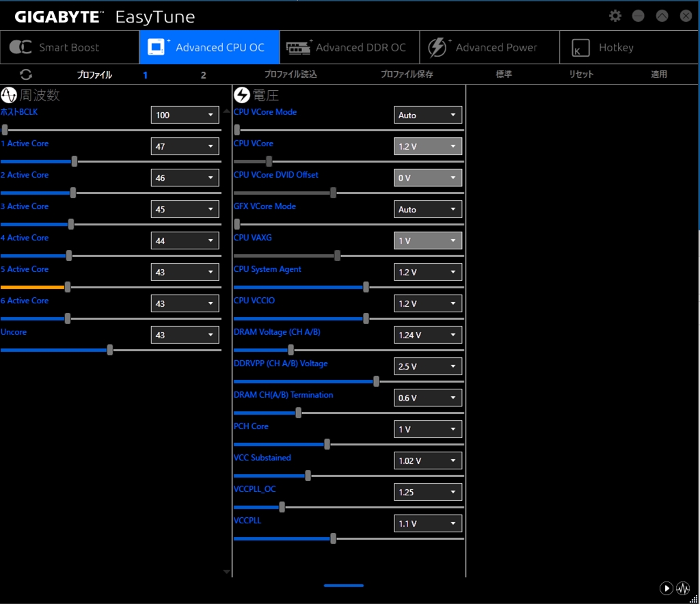700x604 pixels.
Task: Click the 周波数 frequency section icon
Action: [x=8, y=95]
